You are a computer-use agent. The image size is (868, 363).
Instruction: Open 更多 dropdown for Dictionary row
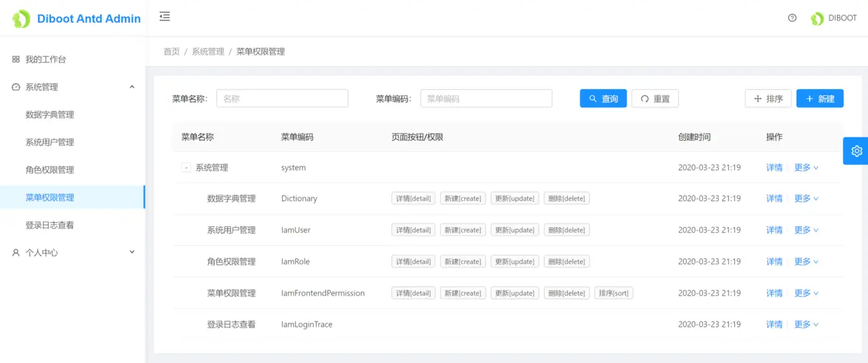[806, 198]
